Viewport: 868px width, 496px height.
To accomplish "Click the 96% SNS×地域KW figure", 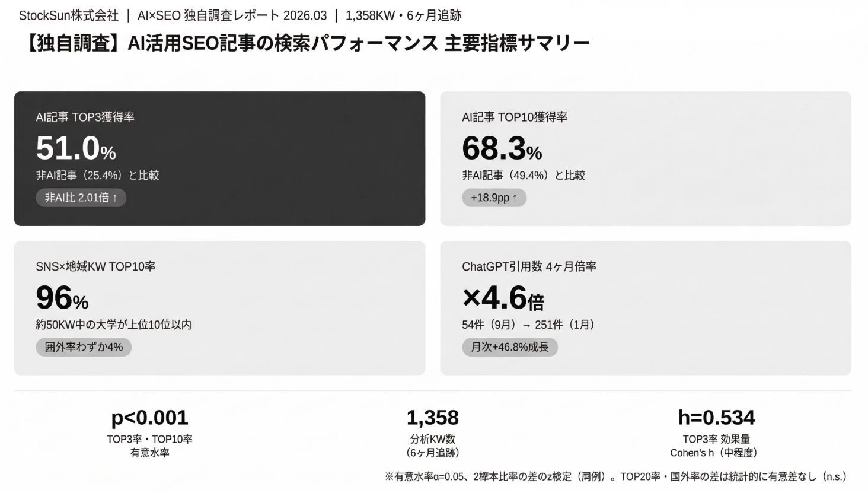I will click(62, 298).
